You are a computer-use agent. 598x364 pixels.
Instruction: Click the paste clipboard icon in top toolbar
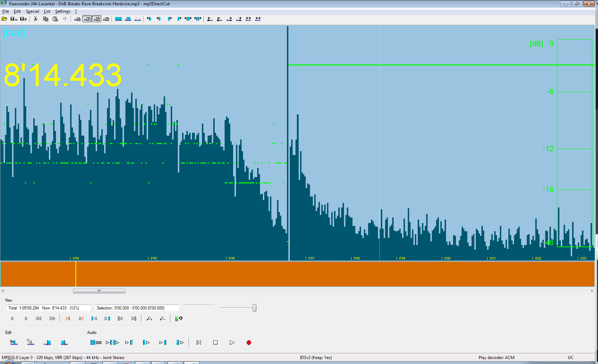[x=55, y=19]
